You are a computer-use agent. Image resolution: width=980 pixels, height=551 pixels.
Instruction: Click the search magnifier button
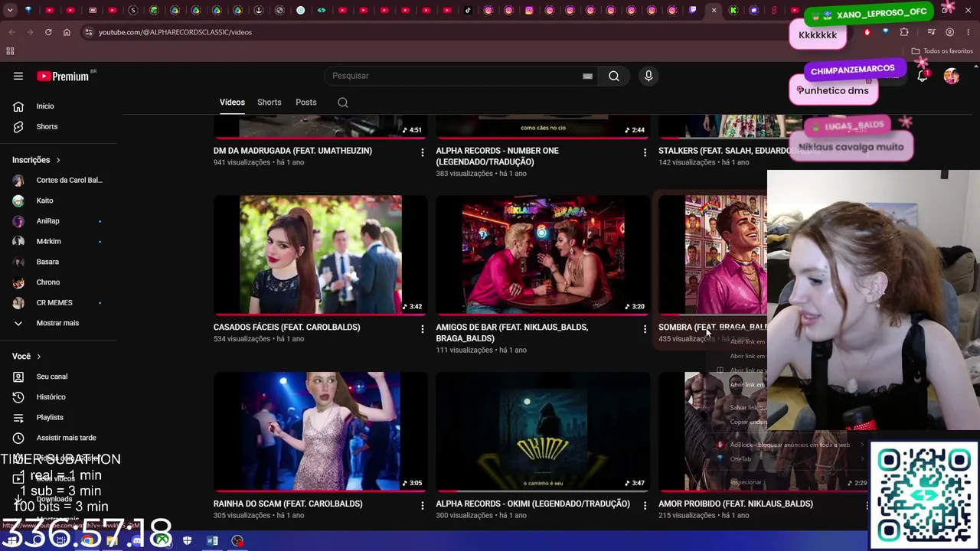pyautogui.click(x=614, y=76)
